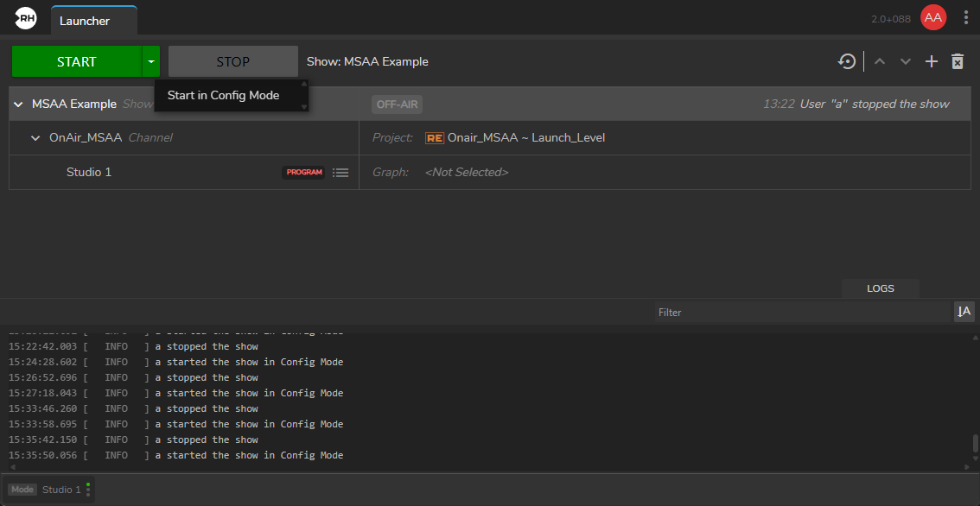This screenshot has height=506, width=980.
Task: Add new show with plus icon
Action: pyautogui.click(x=932, y=61)
